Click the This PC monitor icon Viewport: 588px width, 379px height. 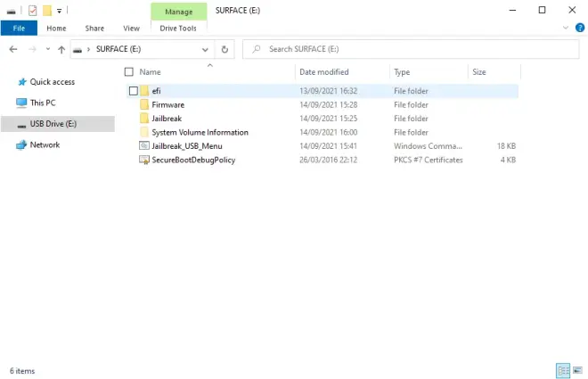(21, 103)
